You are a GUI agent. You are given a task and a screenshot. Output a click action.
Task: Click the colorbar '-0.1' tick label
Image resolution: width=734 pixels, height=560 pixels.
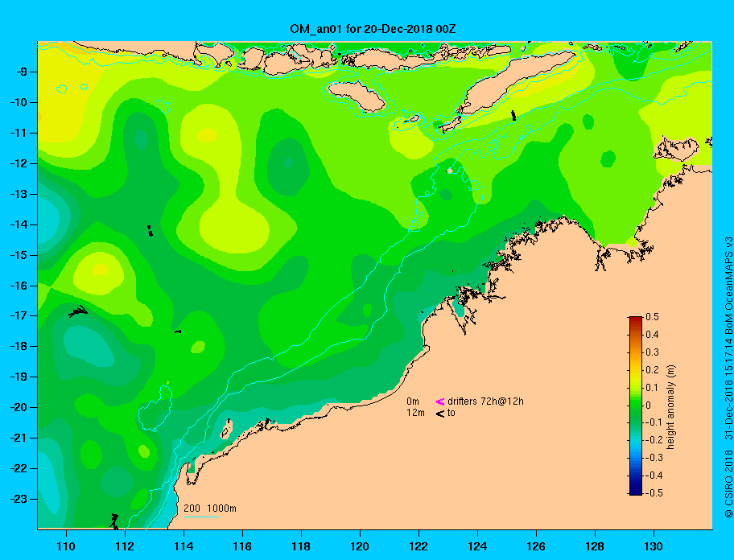(x=654, y=422)
